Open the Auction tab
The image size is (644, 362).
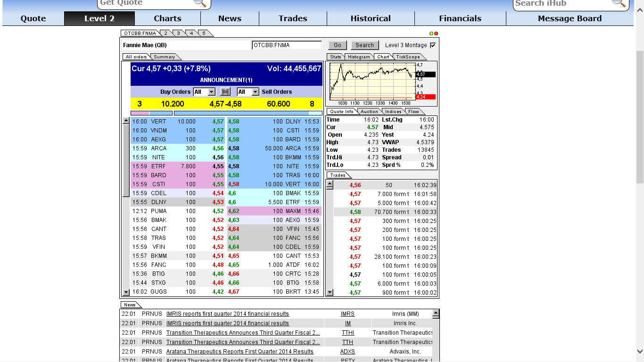click(369, 111)
